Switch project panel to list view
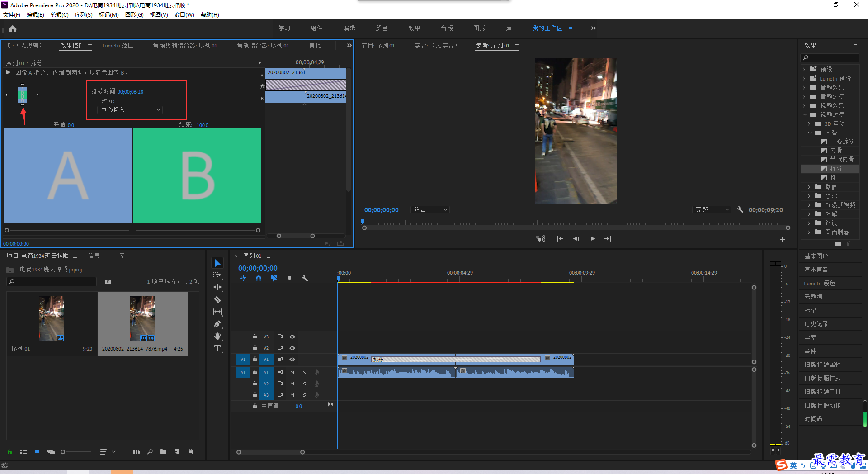 coord(24,452)
